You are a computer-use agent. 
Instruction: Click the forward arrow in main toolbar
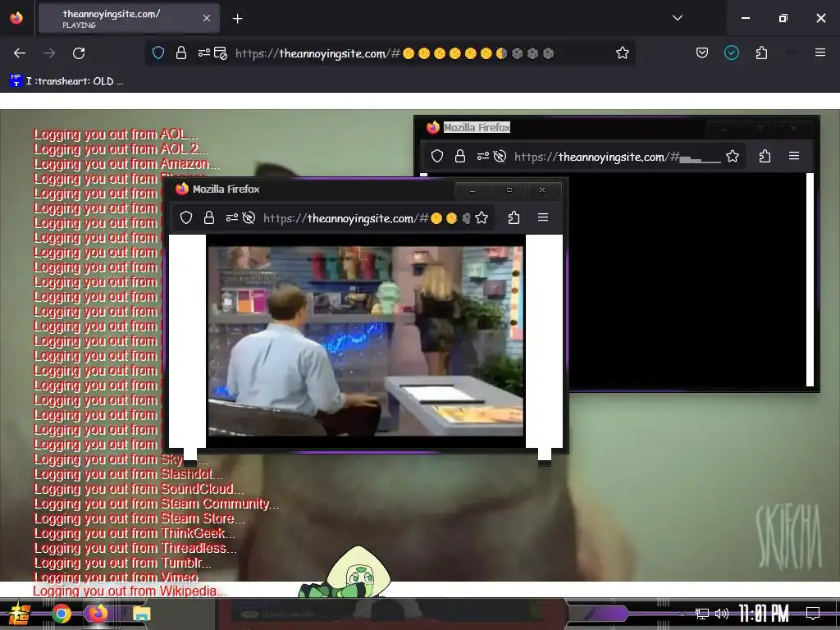pos(49,53)
